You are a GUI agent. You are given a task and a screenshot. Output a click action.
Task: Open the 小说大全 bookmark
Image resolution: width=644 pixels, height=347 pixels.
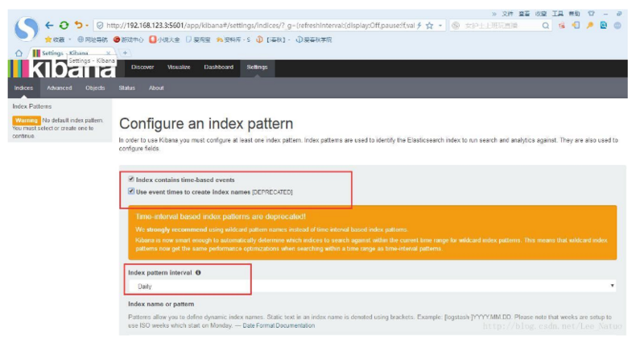point(164,39)
